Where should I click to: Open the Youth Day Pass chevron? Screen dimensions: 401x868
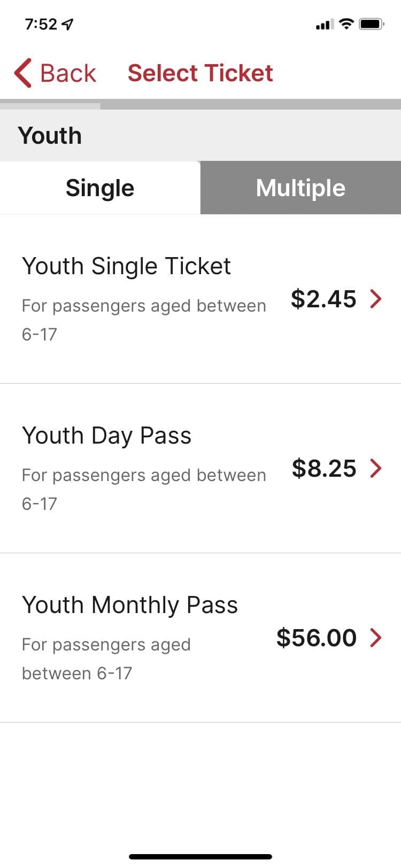tap(376, 468)
